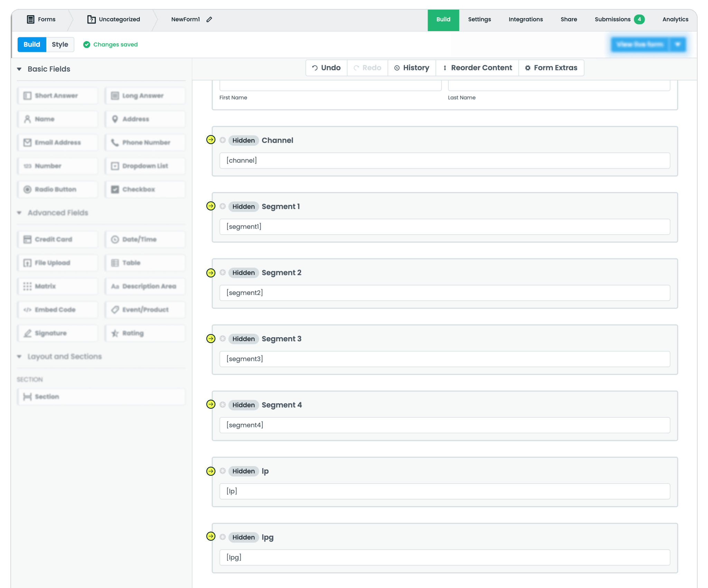
Task: Click the Uncategorized folder icon in breadcrumb
Action: (91, 19)
